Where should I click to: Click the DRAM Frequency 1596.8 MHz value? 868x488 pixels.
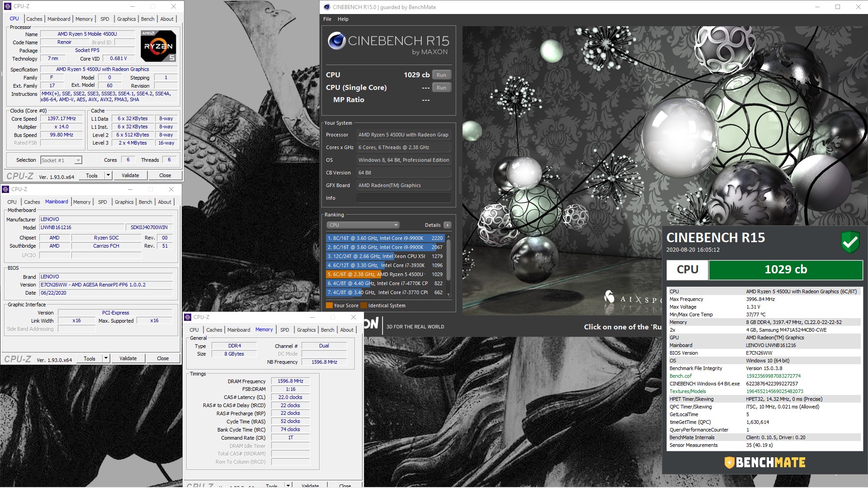(x=290, y=381)
